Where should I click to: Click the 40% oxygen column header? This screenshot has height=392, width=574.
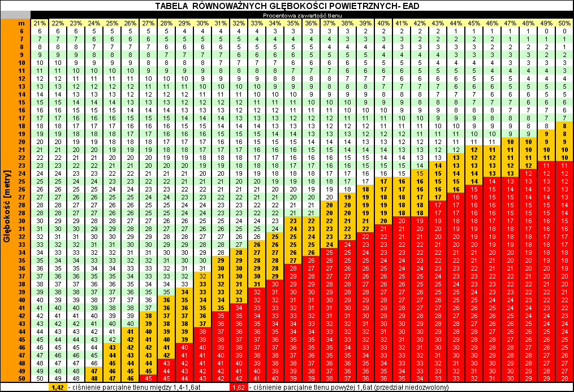click(x=383, y=23)
